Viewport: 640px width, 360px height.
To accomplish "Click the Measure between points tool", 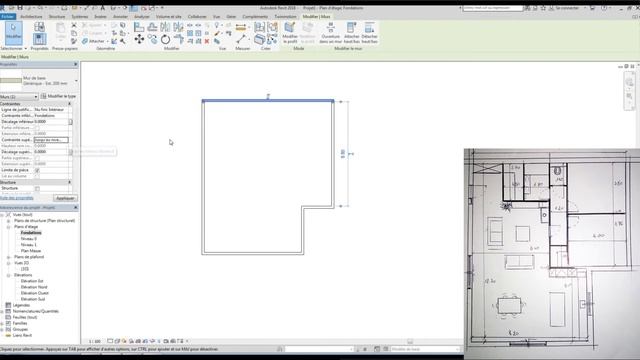I will pyautogui.click(x=241, y=39).
